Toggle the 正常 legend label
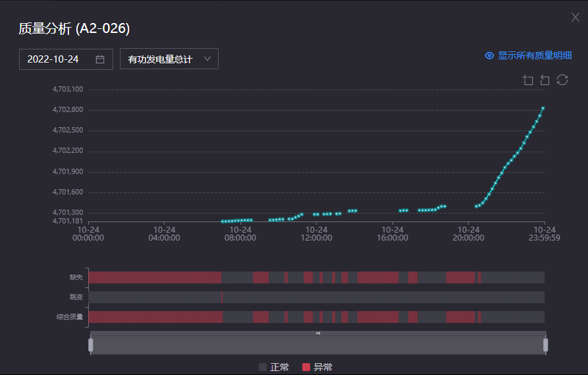This screenshot has width=588, height=375. pos(279,367)
